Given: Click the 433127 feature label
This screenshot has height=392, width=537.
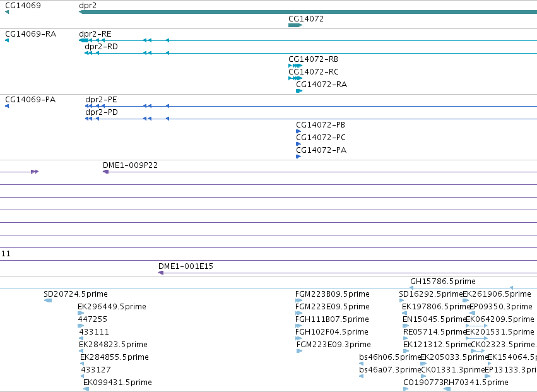Looking at the screenshot, I should [x=96, y=370].
